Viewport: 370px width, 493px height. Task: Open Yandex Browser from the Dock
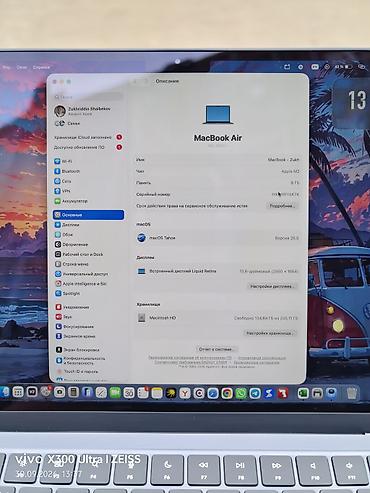click(185, 393)
